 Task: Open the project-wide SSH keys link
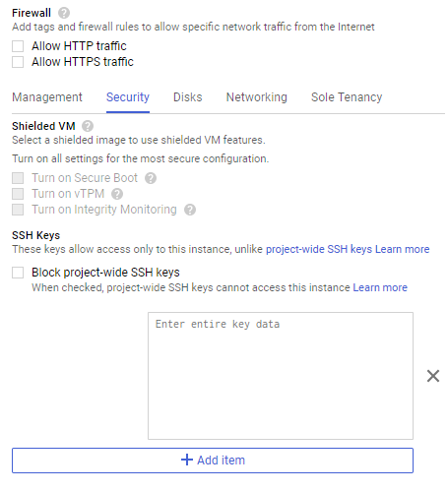click(319, 249)
